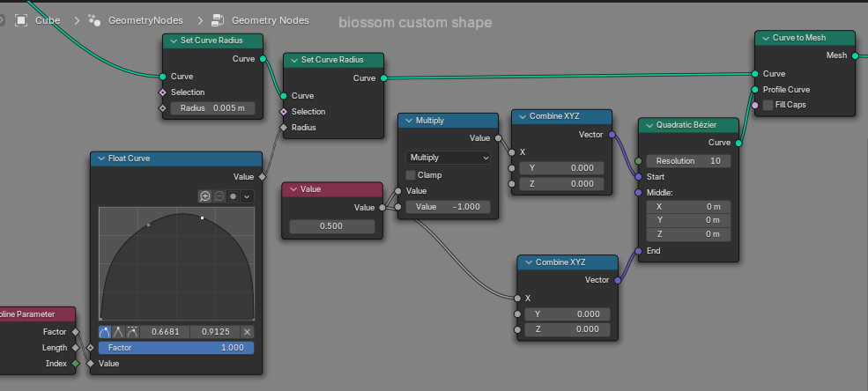Adjust the Float Curve Factor slider
868x391 pixels.
(176, 348)
